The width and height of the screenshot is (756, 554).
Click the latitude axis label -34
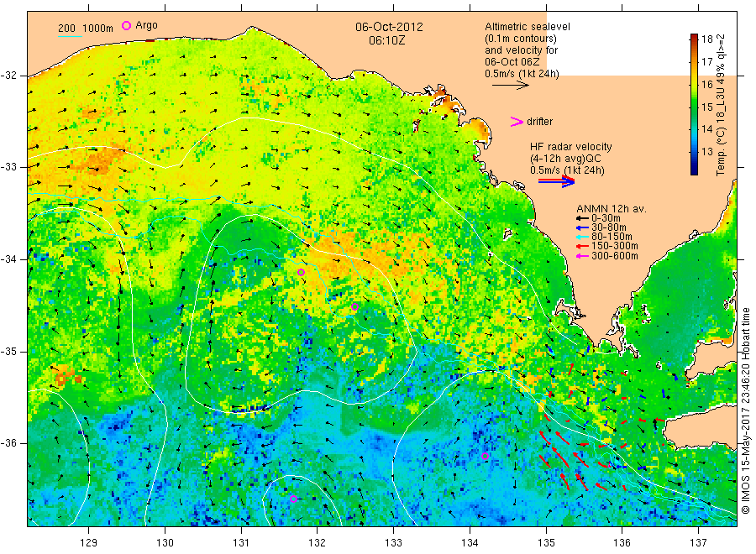[8, 259]
